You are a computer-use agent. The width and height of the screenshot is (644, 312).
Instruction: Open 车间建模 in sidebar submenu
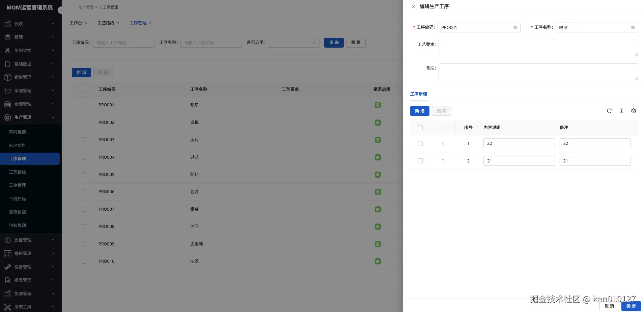click(17, 132)
